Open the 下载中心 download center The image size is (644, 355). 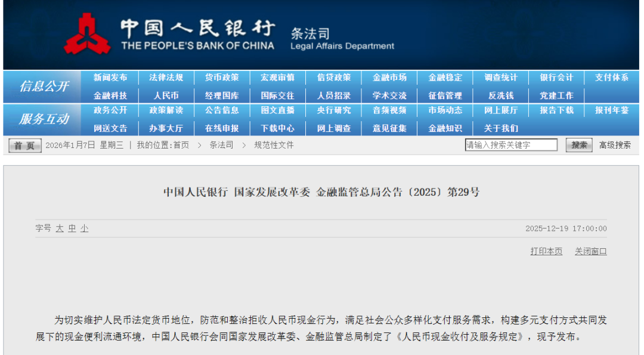tap(277, 128)
